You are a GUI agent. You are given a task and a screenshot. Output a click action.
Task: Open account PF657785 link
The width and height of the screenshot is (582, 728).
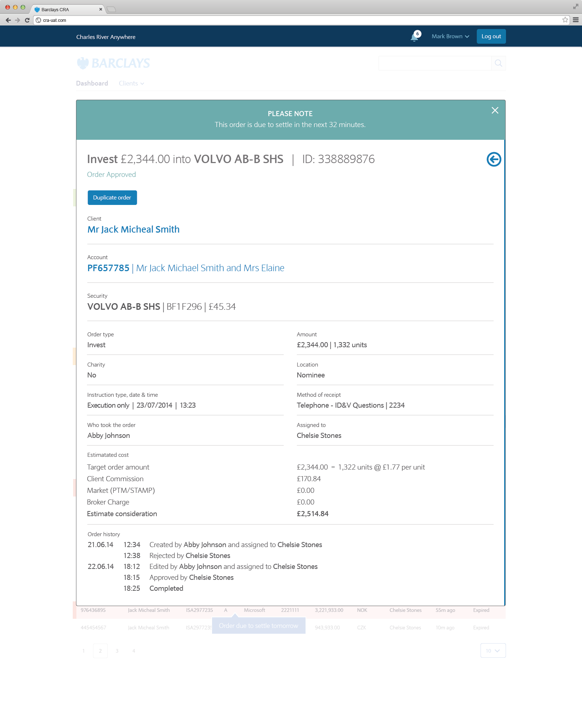coord(108,268)
